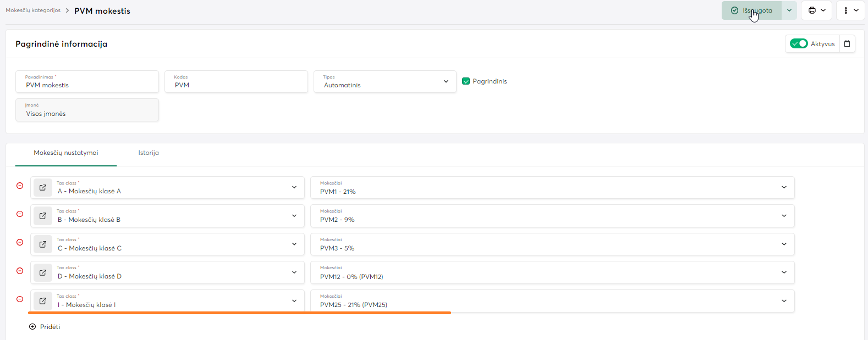Open the linked record for tax class A
868x340 pixels.
(x=43, y=188)
